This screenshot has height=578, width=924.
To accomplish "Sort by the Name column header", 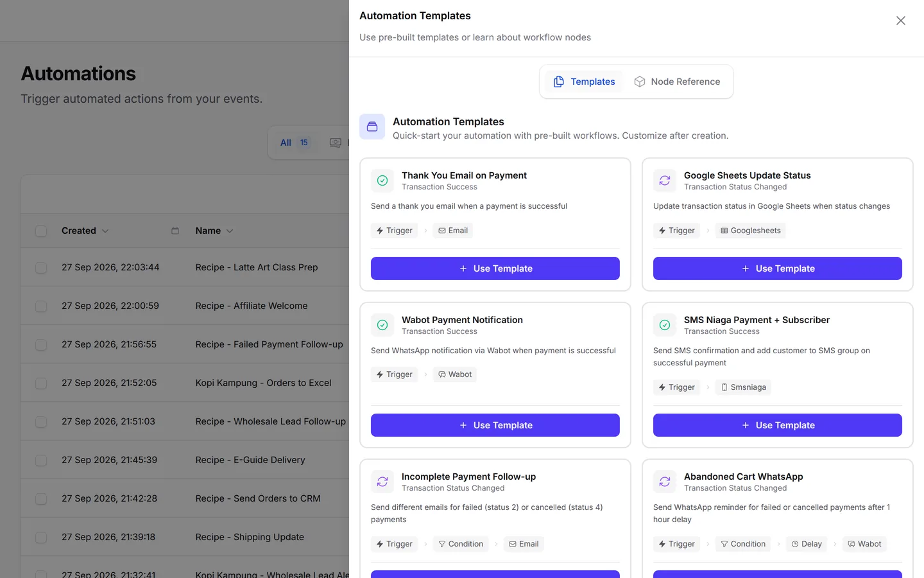I will coord(214,231).
